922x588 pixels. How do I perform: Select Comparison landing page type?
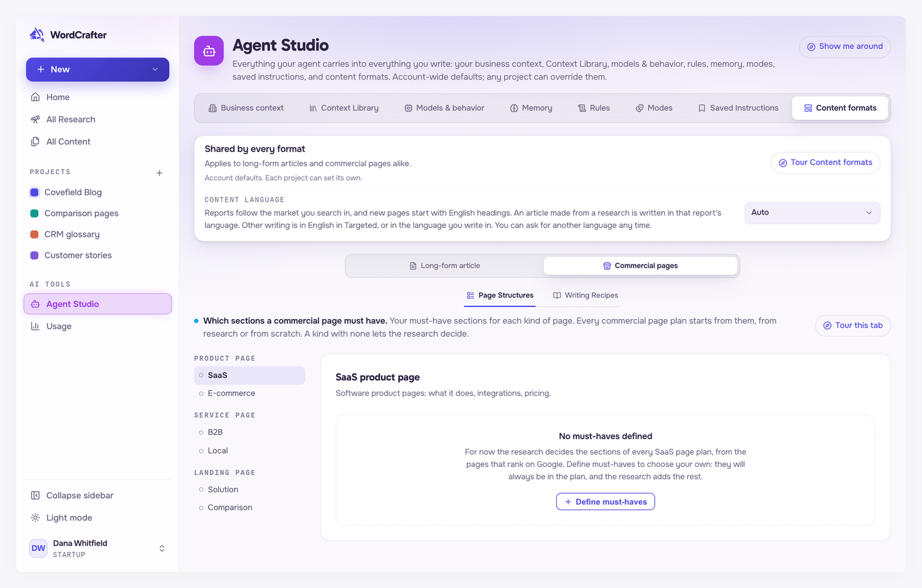(250, 507)
